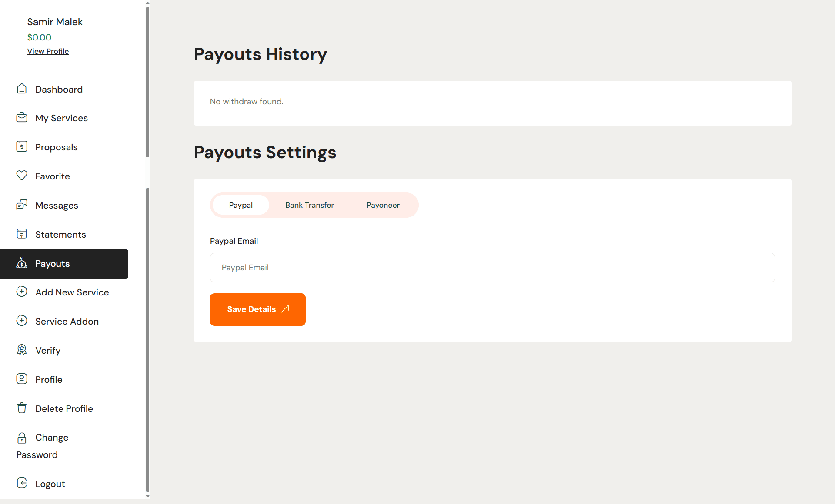Image resolution: width=835 pixels, height=504 pixels.
Task: Open the Service Addon menu item
Action: (67, 322)
